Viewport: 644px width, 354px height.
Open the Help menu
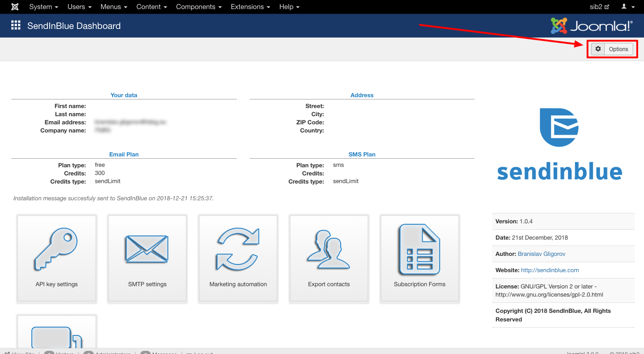[x=289, y=7]
